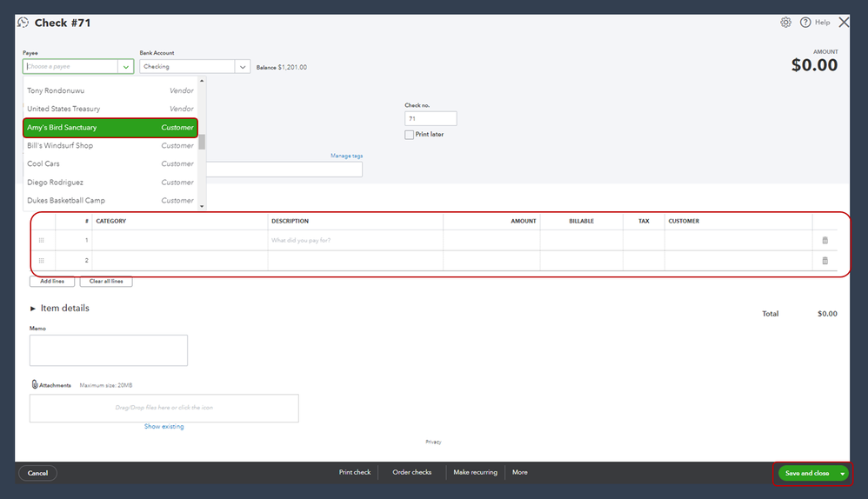Viewport: 868px width, 499px height.
Task: Click the payee list scroll-down arrow
Action: coord(202,206)
